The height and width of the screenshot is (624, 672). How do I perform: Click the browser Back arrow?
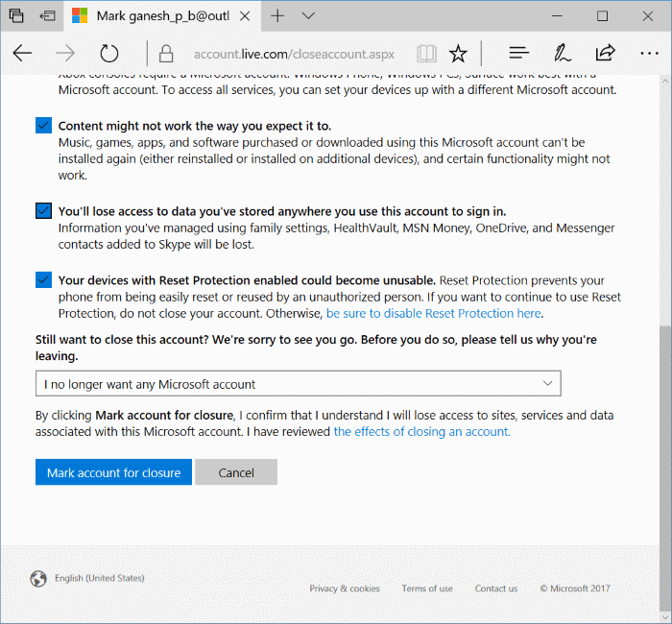click(22, 54)
